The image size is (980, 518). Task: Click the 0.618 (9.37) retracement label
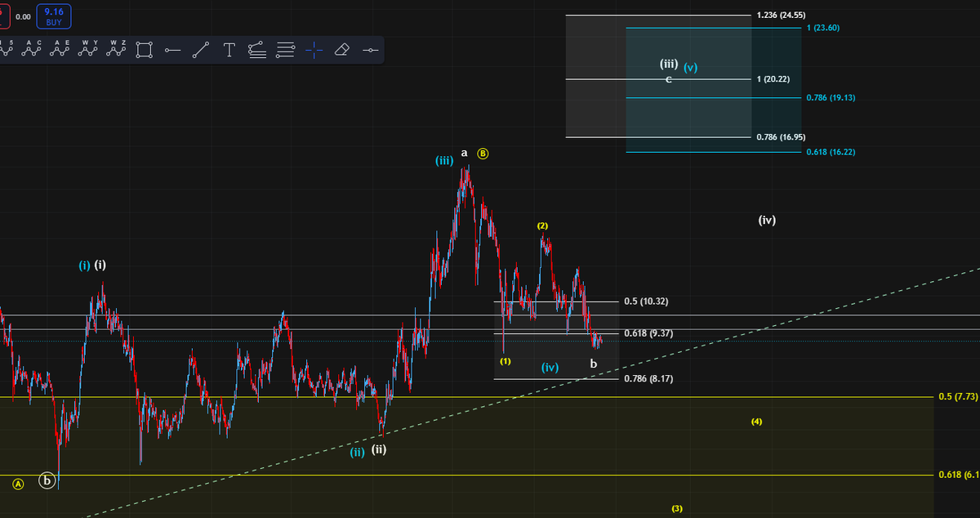coord(648,333)
